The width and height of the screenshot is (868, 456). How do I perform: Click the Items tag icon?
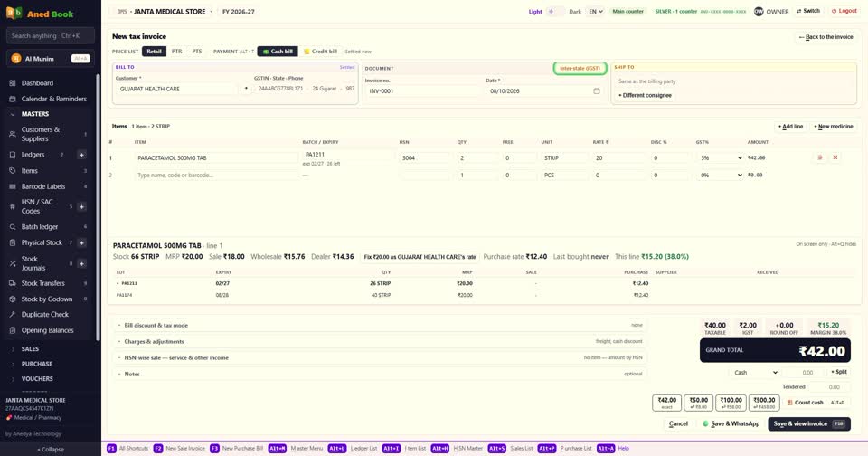[12, 171]
